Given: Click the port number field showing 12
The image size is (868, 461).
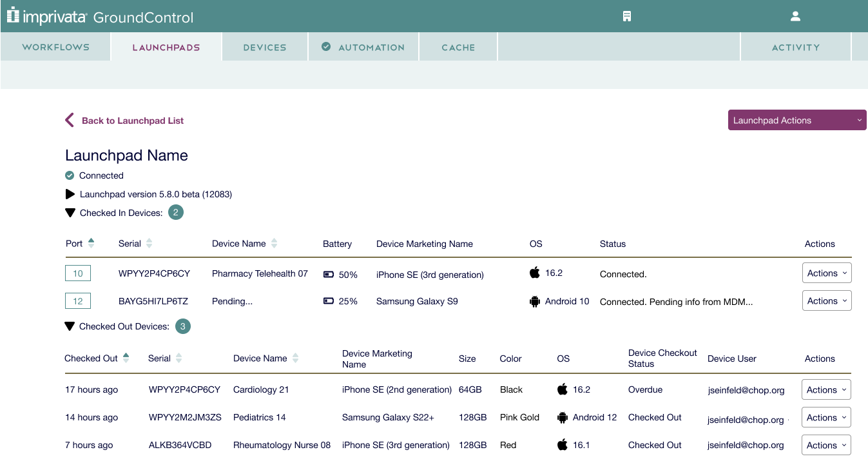Looking at the screenshot, I should (x=78, y=300).
